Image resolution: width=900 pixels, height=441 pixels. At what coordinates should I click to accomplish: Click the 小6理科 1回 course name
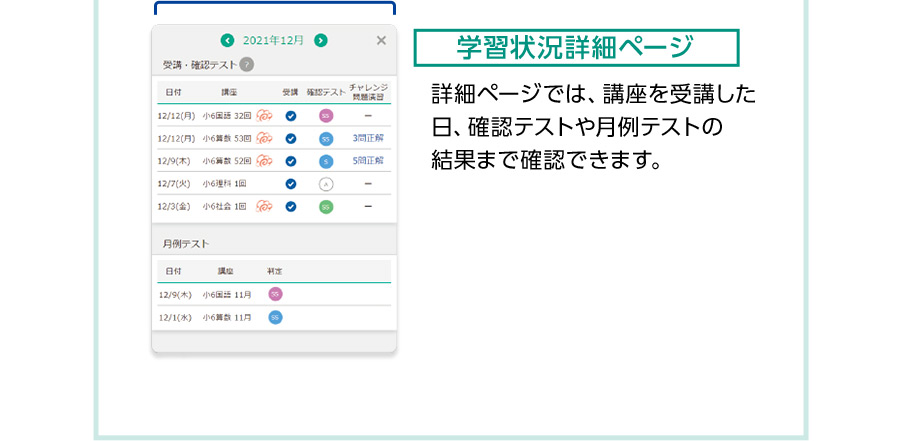224,184
